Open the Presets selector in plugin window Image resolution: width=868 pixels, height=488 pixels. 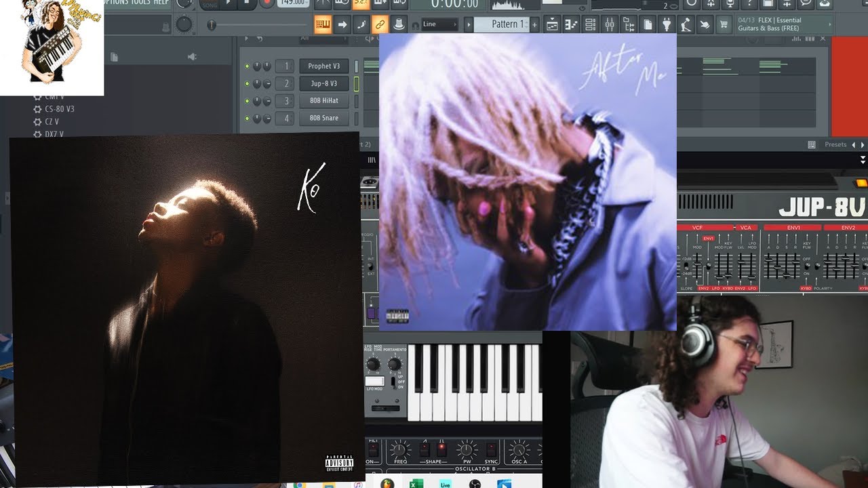click(835, 144)
